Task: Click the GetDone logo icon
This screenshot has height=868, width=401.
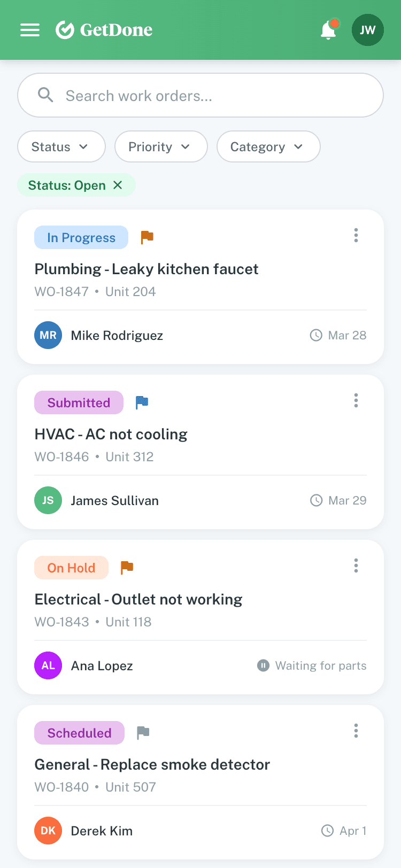Action: pos(64,30)
